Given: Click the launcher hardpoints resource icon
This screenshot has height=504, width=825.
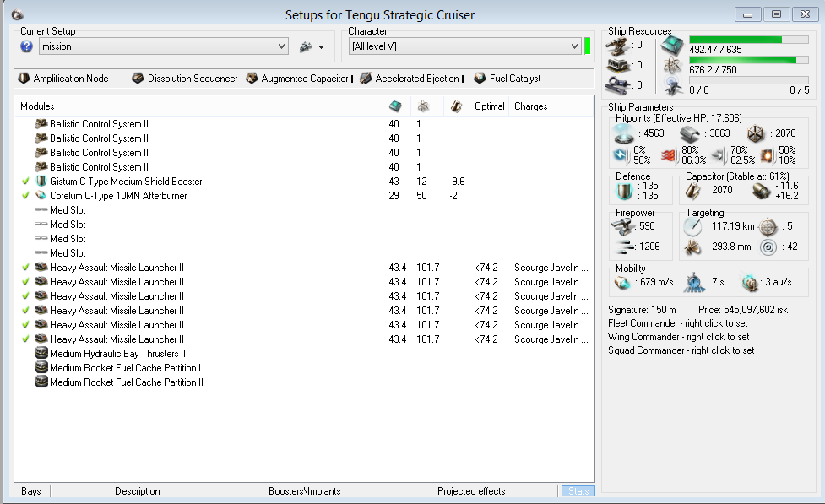Looking at the screenshot, I should [617, 65].
